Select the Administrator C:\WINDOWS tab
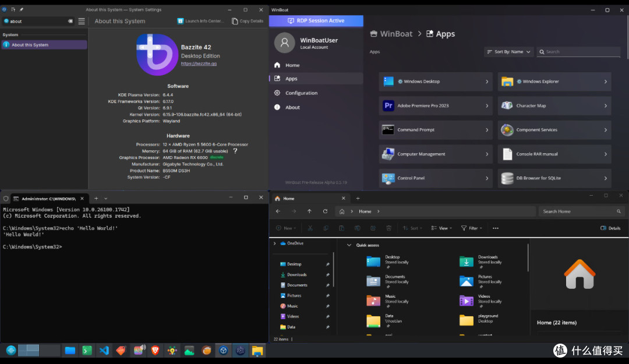The image size is (629, 364). coord(48,198)
